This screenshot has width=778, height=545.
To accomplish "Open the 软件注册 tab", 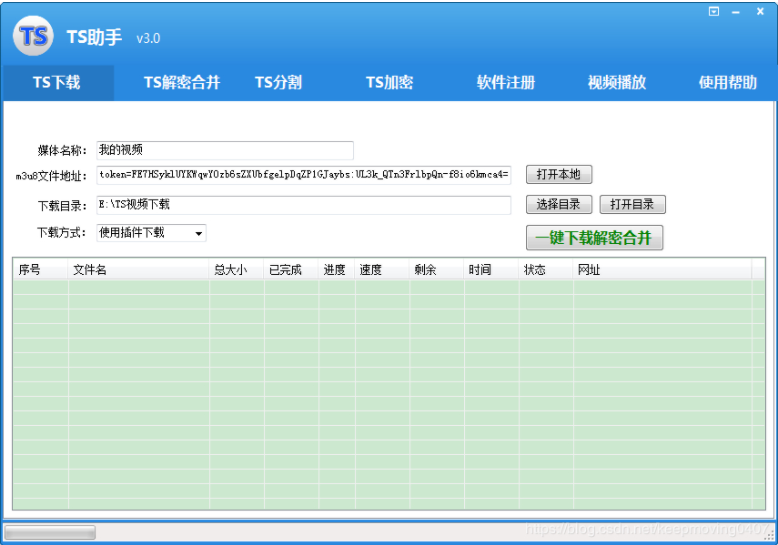I will (505, 83).
